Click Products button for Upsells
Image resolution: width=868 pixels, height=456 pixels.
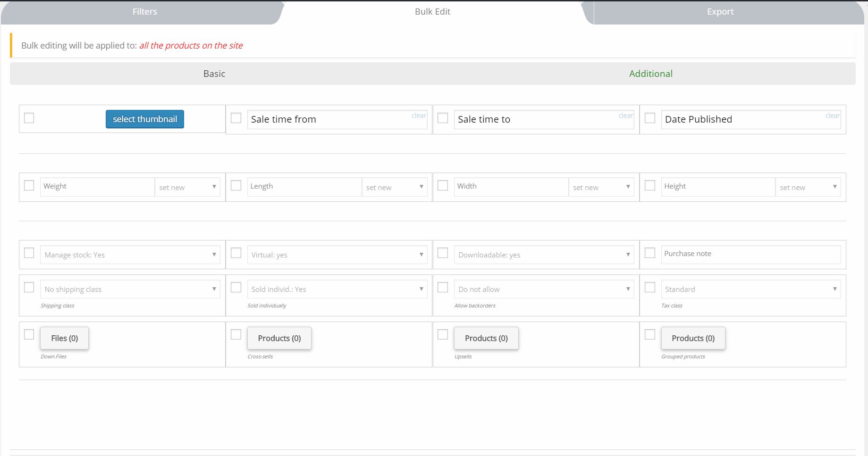coord(486,338)
